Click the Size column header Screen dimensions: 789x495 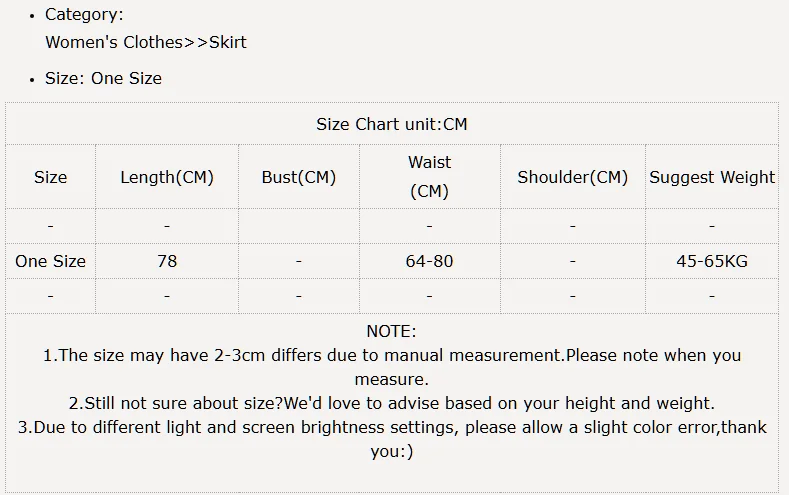(50, 177)
